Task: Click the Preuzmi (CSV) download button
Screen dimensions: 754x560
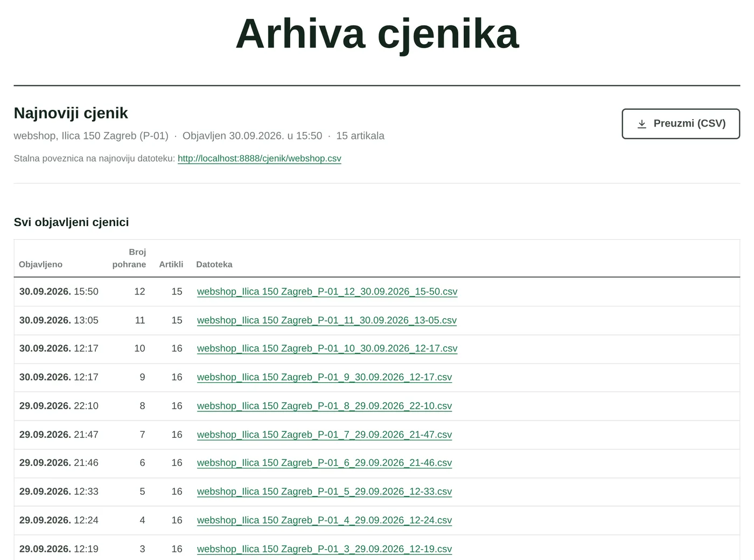Action: (x=681, y=124)
